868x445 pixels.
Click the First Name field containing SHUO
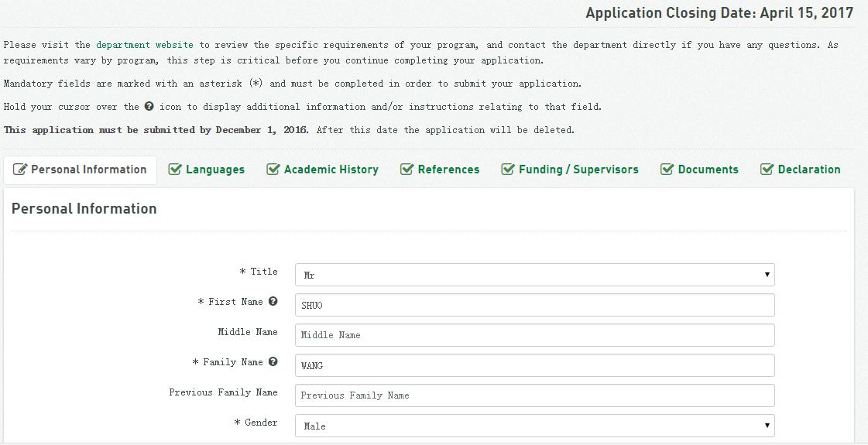click(535, 305)
